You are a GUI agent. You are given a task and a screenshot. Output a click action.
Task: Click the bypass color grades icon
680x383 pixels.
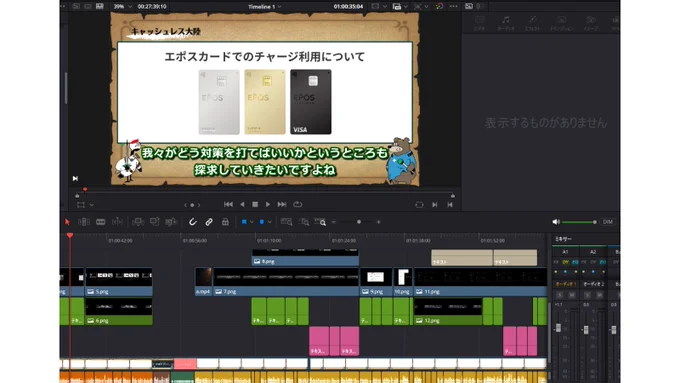click(439, 7)
